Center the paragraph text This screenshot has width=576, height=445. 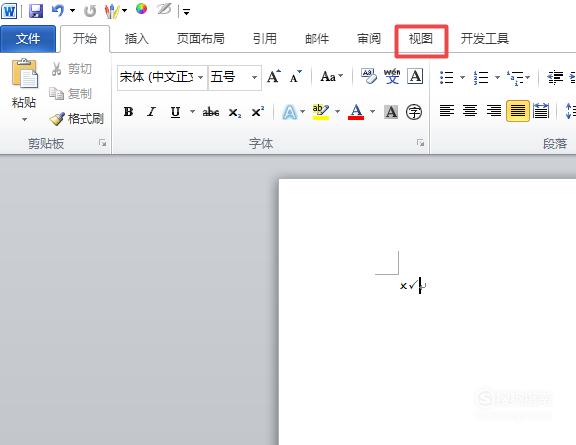(470, 111)
